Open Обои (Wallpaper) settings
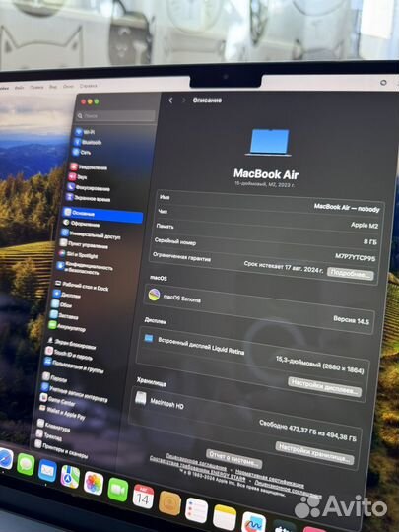 [x=61, y=304]
